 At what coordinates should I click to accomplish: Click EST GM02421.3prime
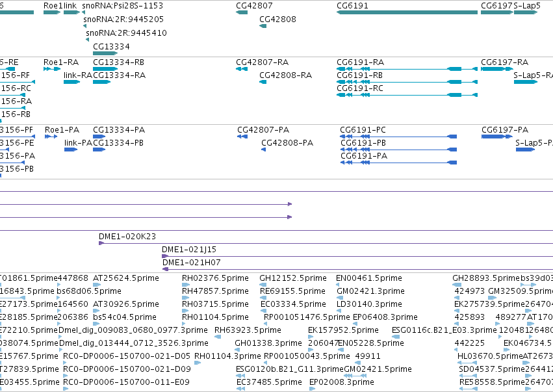point(370,291)
